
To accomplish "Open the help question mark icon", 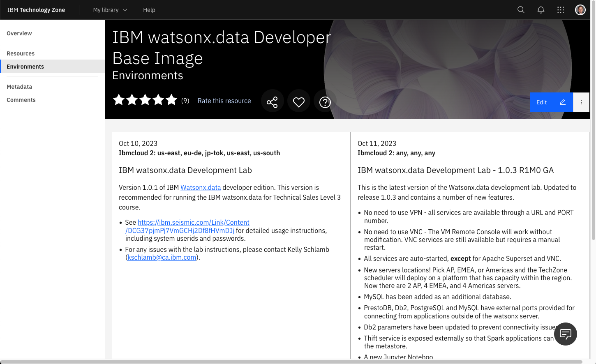I will pos(325,102).
